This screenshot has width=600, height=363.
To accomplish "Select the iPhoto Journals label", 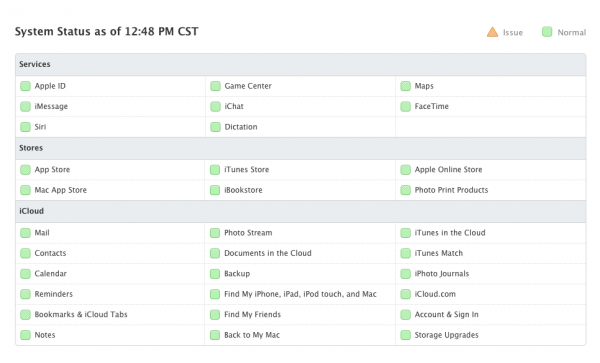I will [x=442, y=273].
